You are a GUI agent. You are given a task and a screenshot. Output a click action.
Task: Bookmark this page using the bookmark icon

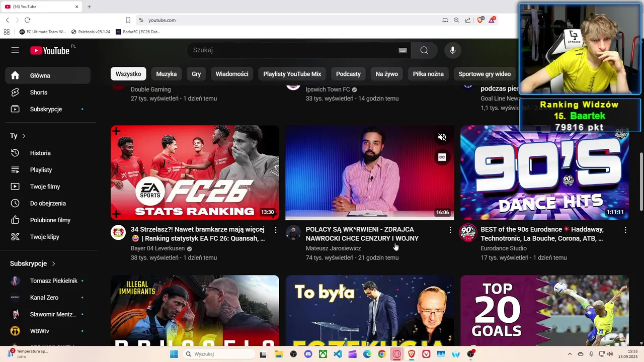pyautogui.click(x=128, y=20)
